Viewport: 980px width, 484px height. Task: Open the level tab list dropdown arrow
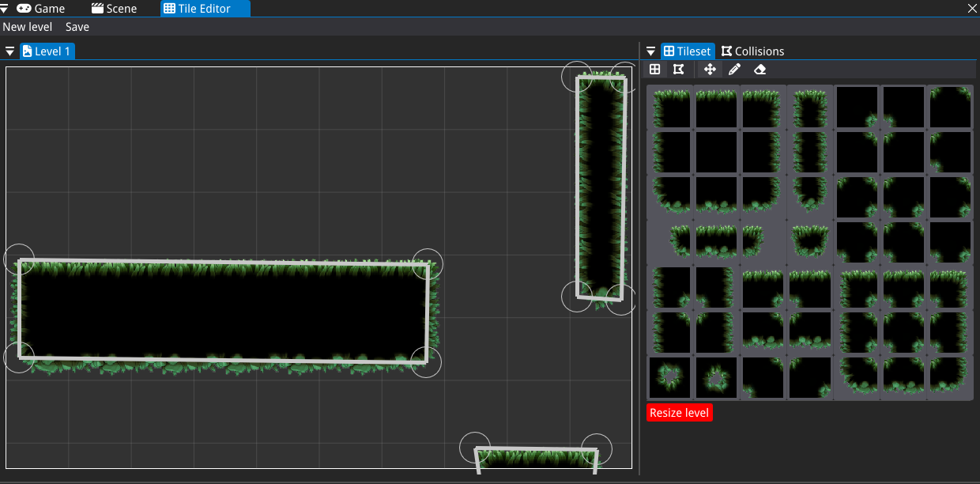10,51
